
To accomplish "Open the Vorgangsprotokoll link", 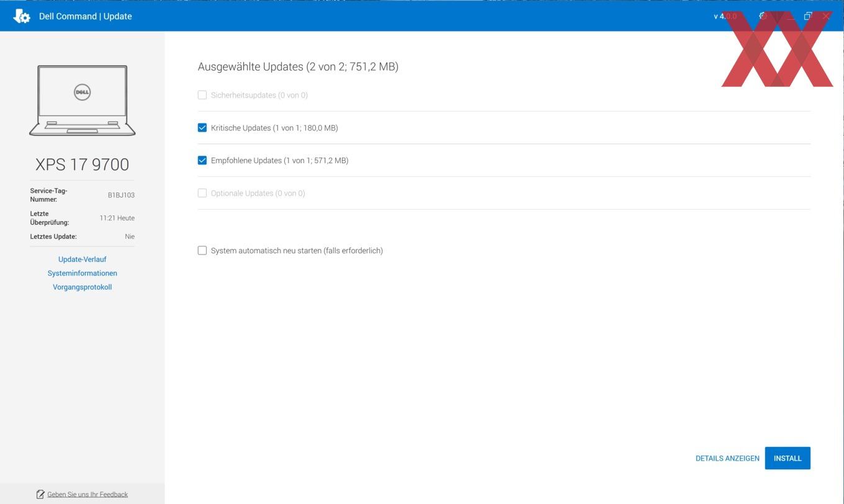I will point(83,287).
